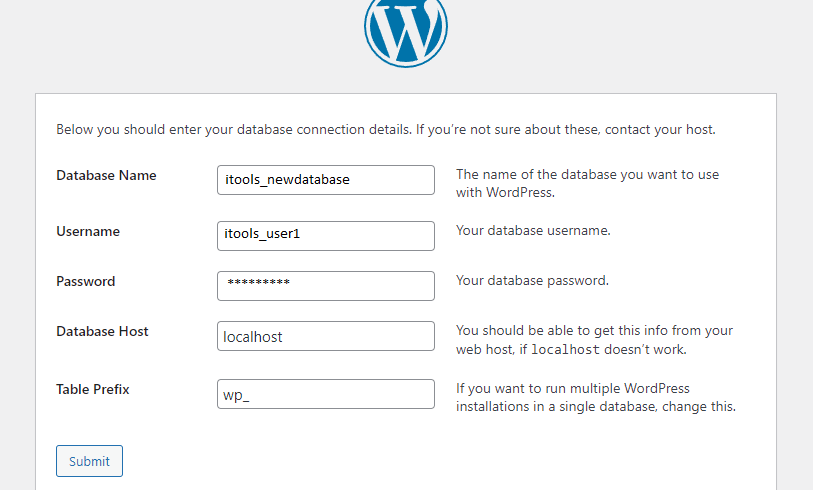Viewport: 813px width, 490px height.
Task: Click into the Username field containing itools_user1
Action: tap(326, 236)
